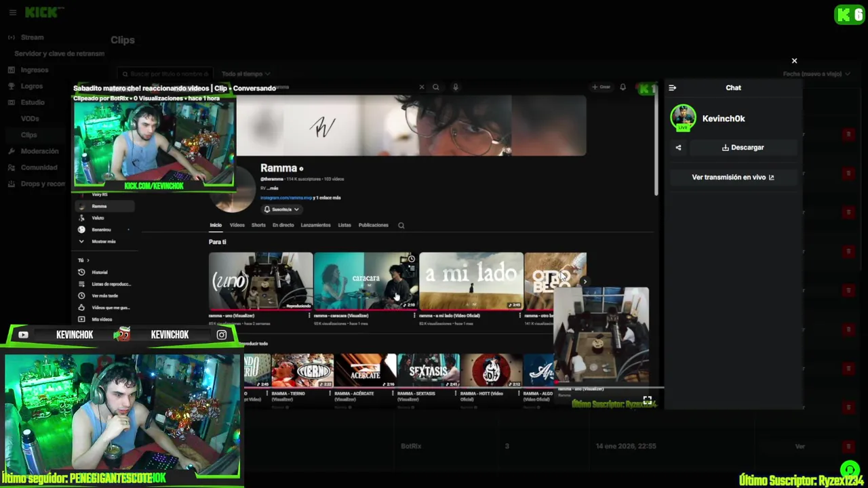Focus the clips search field
This screenshot has height=488, width=868.
point(165,74)
